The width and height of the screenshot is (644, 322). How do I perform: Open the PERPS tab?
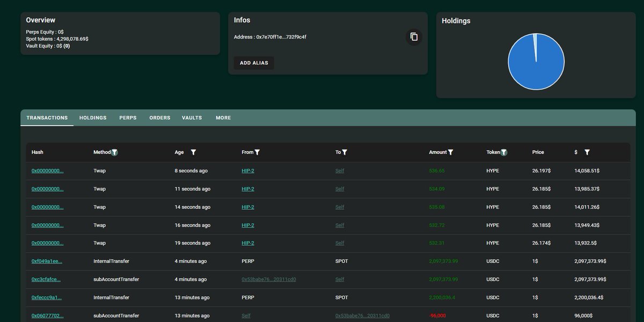tap(128, 118)
